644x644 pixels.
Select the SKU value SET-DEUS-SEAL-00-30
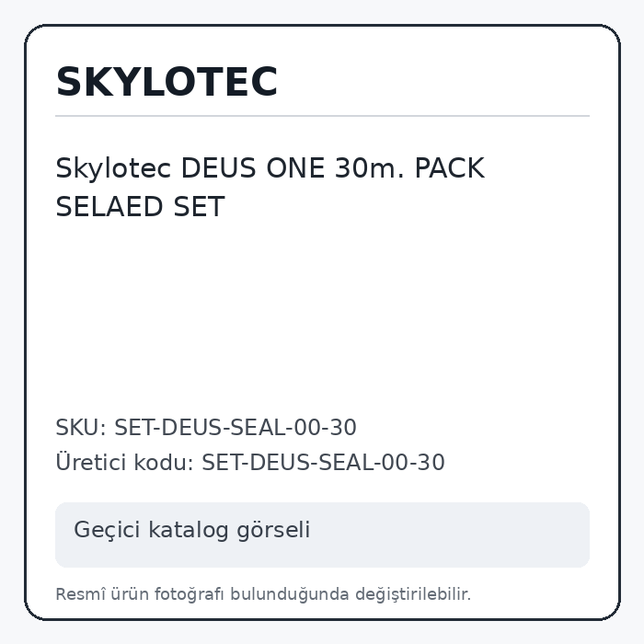tap(235, 428)
